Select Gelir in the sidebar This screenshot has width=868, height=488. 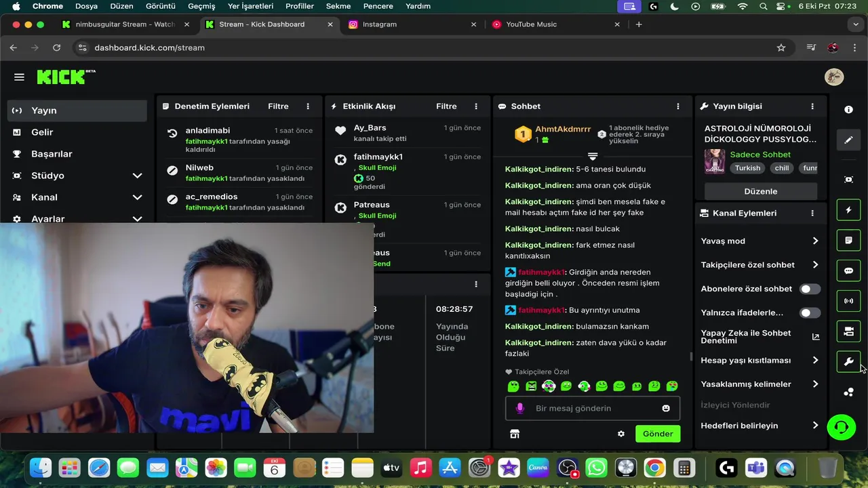coord(77,132)
